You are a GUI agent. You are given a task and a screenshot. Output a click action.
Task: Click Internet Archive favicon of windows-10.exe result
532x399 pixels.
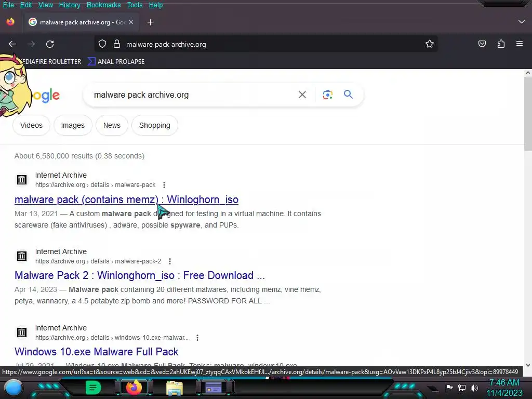coord(22,332)
